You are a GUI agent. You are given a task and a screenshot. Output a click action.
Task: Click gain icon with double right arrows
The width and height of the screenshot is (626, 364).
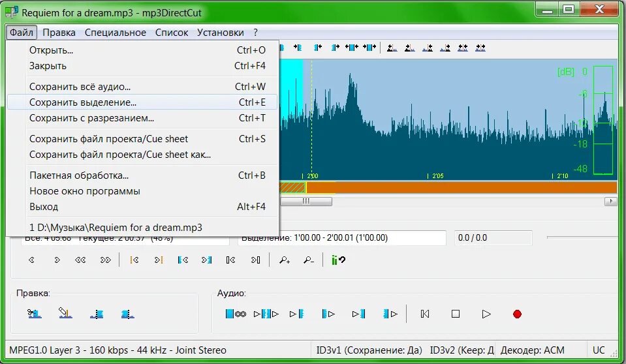480,48
